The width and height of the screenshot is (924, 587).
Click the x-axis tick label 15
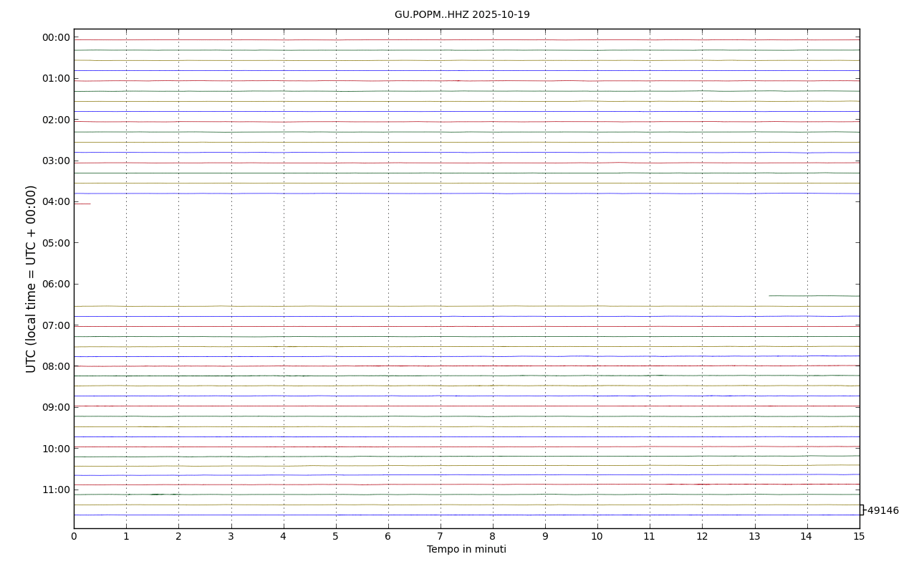(859, 537)
